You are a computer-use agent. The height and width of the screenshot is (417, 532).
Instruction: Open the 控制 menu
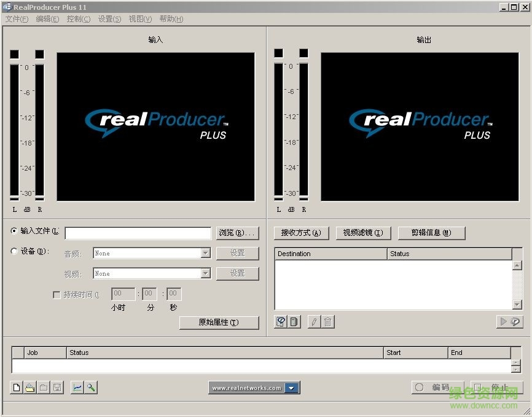(78, 19)
